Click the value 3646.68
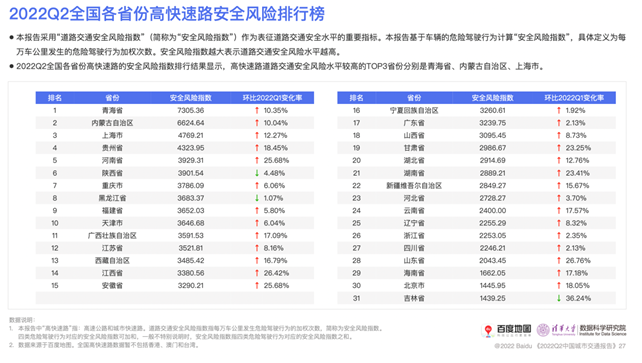Viewport: 642px width, 363px height. 191,223
